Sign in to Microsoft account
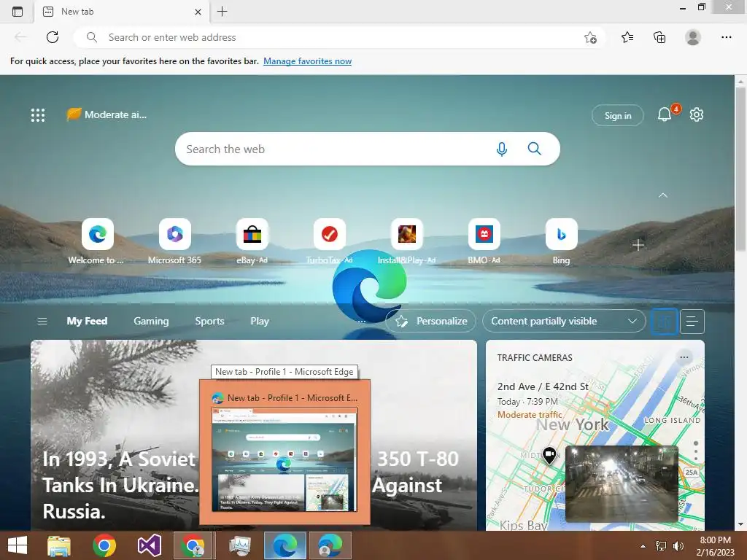747x560 pixels. click(617, 115)
